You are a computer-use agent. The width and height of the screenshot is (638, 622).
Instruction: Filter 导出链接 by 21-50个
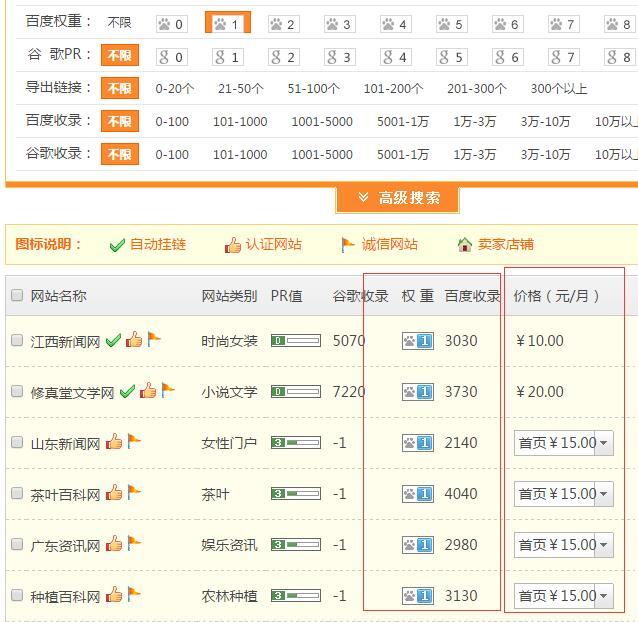click(240, 89)
